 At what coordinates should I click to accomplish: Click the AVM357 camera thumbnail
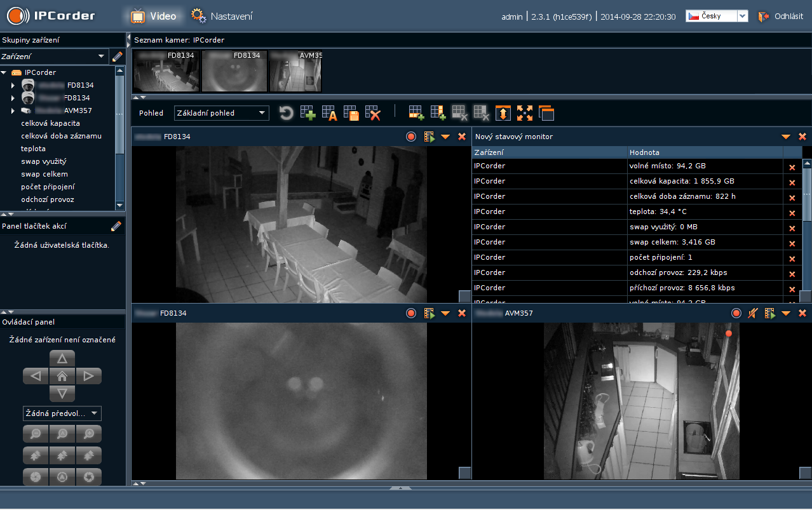[295, 71]
